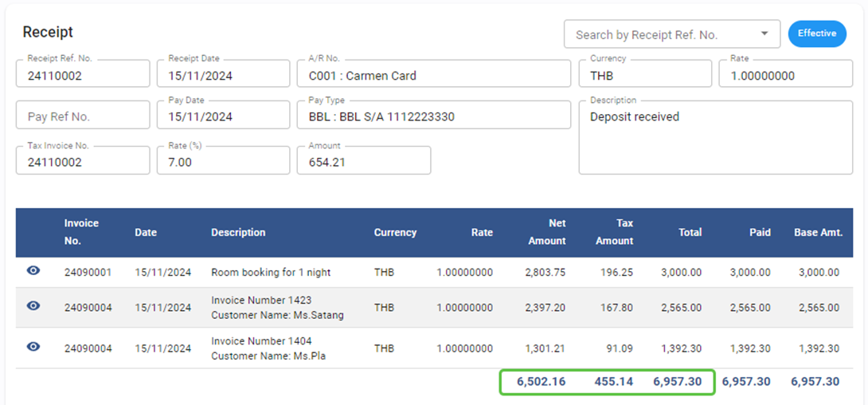Click the Invoice No. column header

(x=81, y=232)
